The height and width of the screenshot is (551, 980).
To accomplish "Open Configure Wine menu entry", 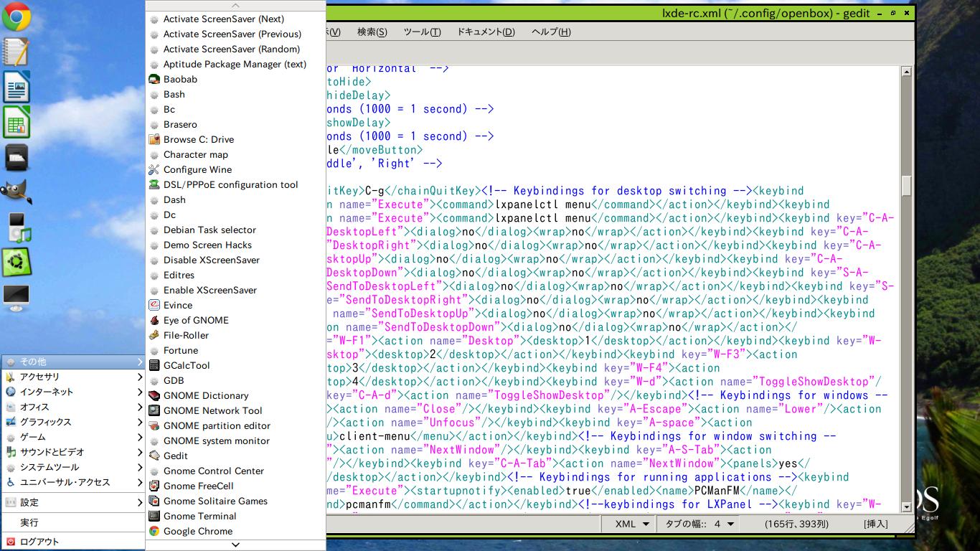I will (197, 169).
